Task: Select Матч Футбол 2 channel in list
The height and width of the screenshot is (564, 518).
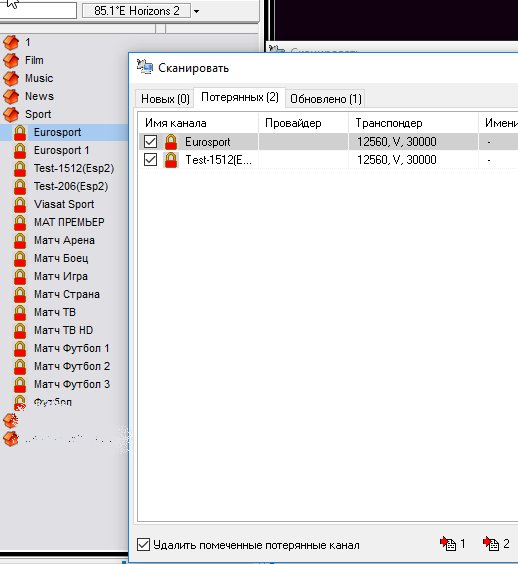Action: point(72,366)
